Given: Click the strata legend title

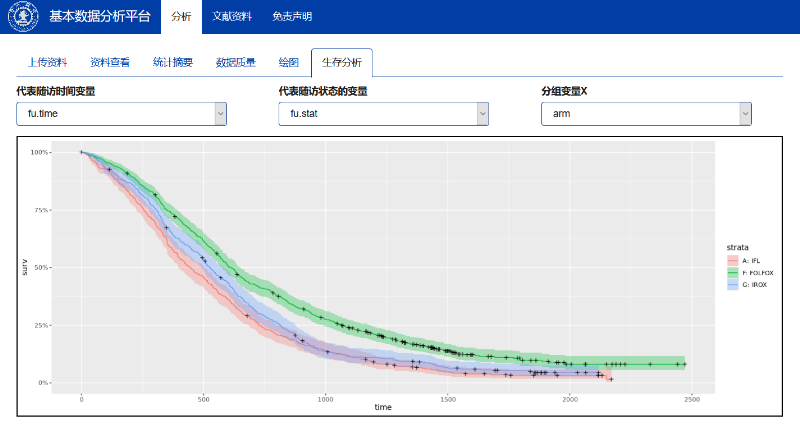Looking at the screenshot, I should (x=738, y=247).
